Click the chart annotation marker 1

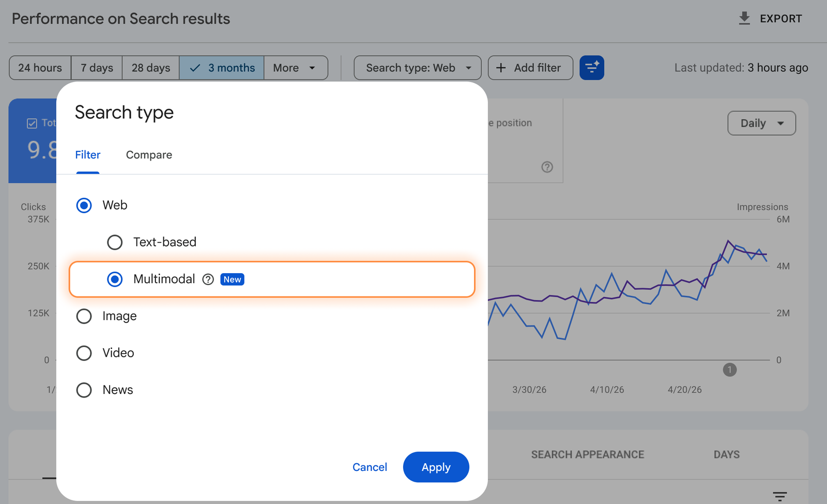(x=729, y=370)
